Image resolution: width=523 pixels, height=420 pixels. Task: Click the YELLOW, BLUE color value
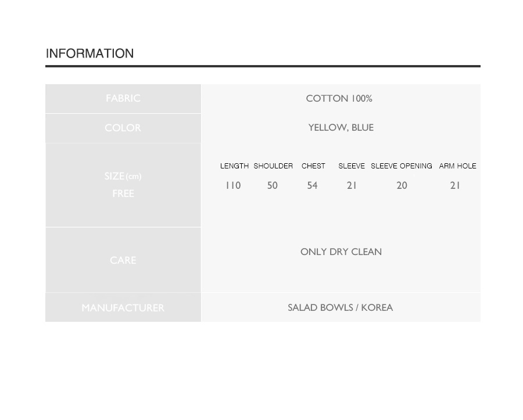(341, 128)
